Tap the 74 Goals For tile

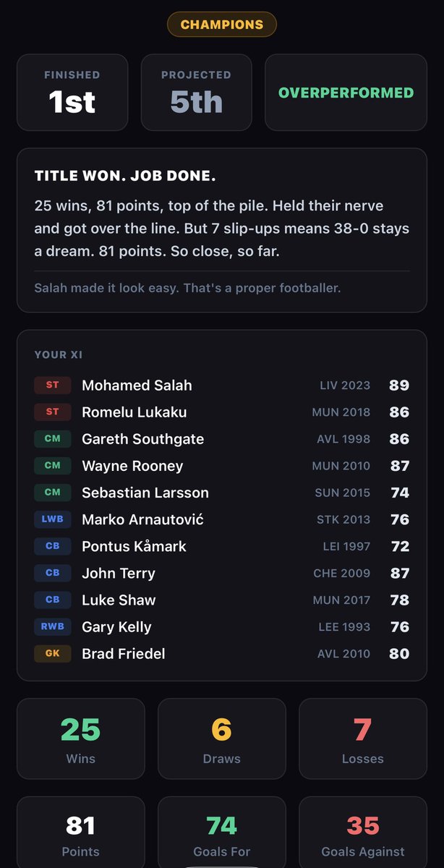coord(221,833)
